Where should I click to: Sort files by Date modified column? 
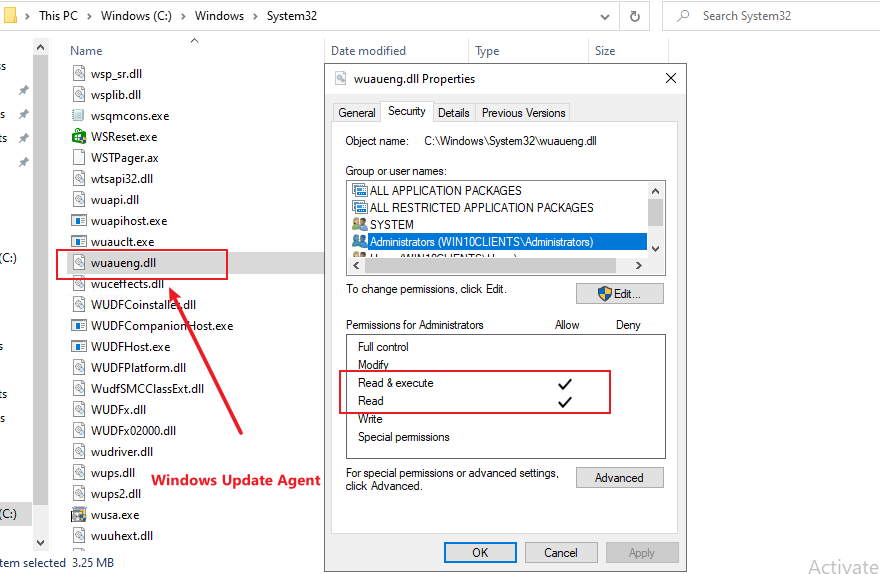tap(368, 50)
